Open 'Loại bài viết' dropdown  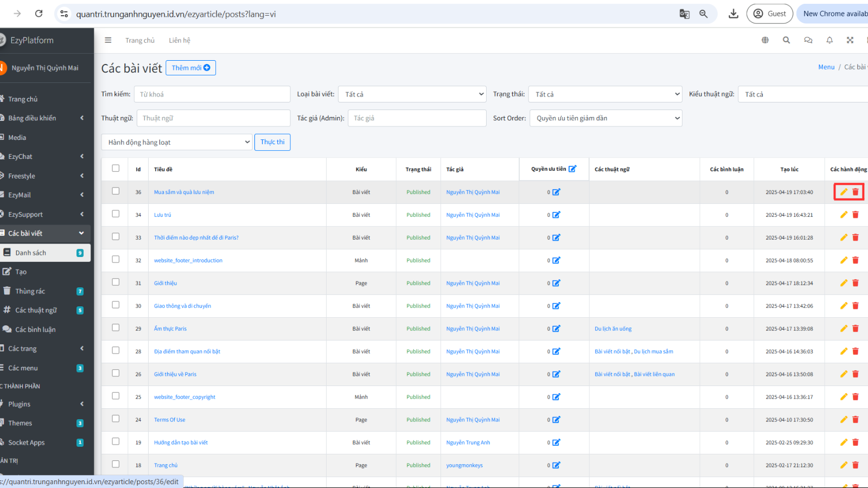point(412,94)
